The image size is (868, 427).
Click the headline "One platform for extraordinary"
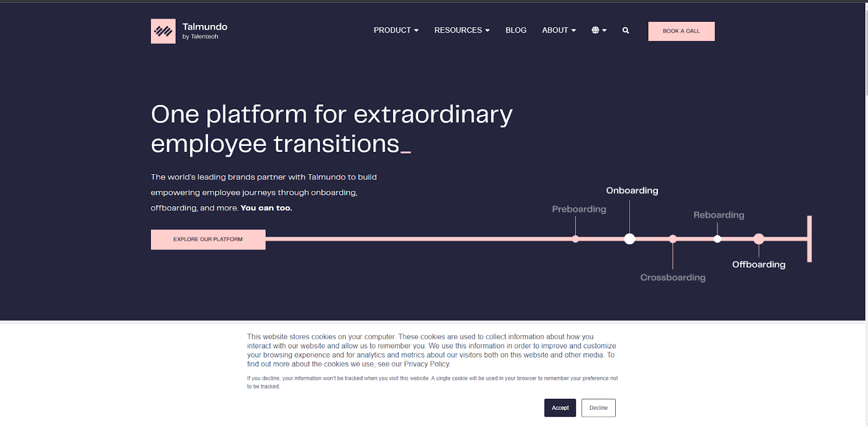(331, 114)
